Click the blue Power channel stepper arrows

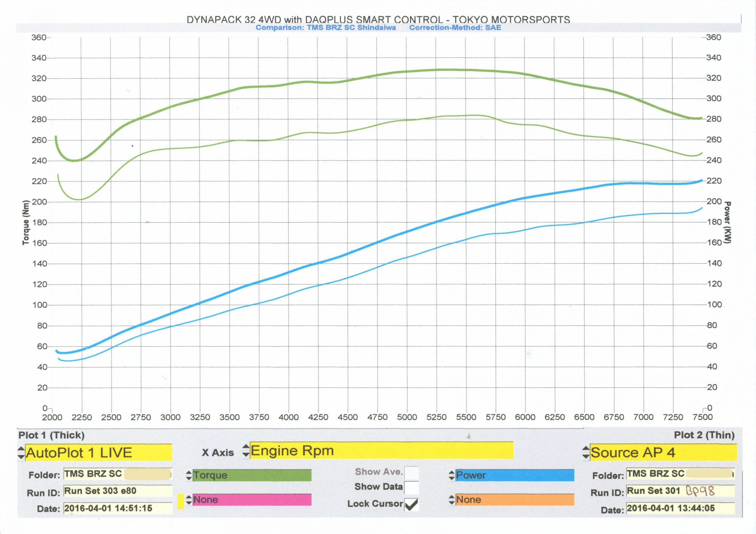[452, 475]
